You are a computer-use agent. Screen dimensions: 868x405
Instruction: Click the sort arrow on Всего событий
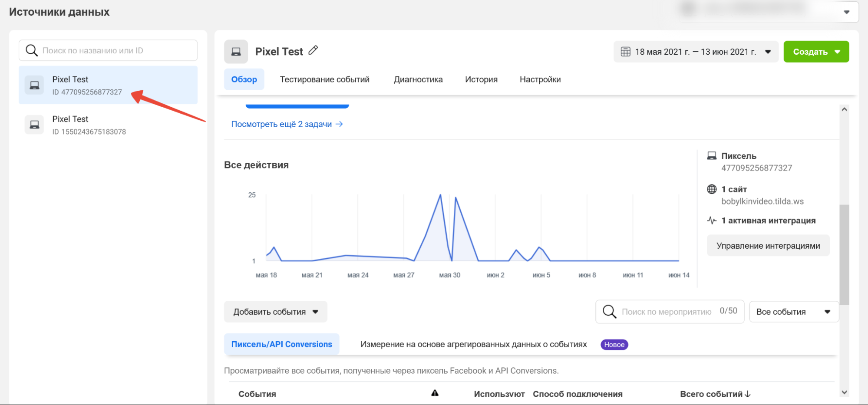pyautogui.click(x=748, y=394)
